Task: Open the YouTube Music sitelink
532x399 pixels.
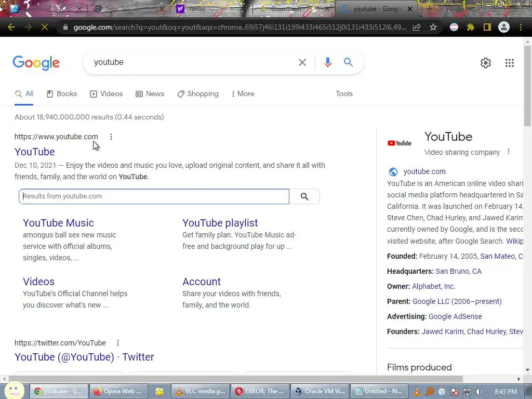Action: (58, 223)
